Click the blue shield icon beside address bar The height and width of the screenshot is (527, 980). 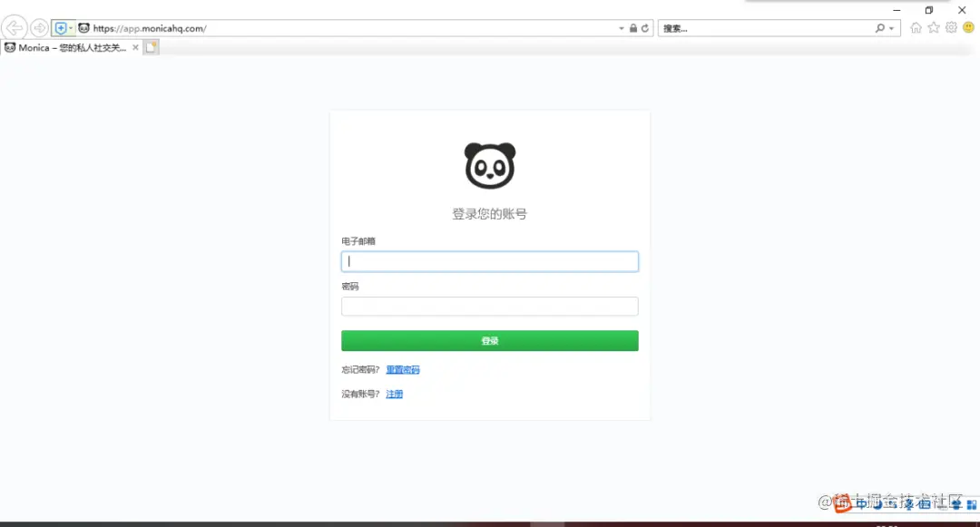click(61, 28)
